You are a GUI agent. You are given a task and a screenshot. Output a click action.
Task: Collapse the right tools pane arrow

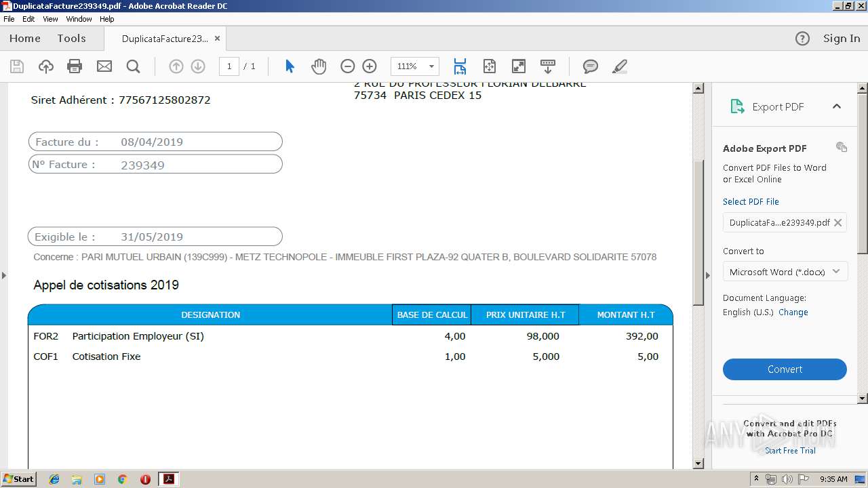[708, 275]
